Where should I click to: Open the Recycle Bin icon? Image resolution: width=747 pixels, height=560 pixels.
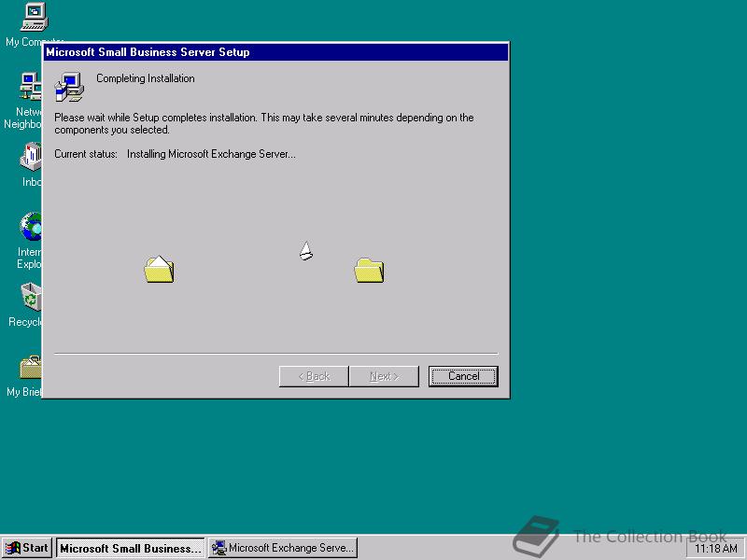click(x=32, y=297)
